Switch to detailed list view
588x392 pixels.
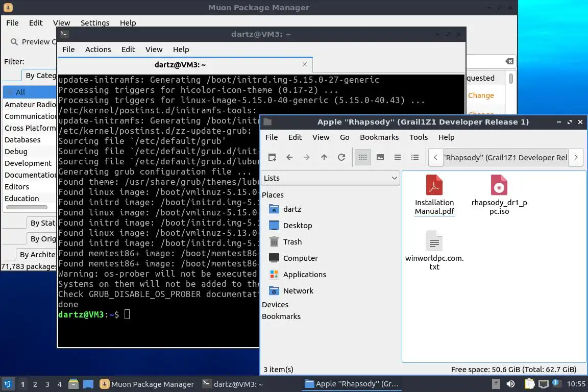[x=414, y=157]
